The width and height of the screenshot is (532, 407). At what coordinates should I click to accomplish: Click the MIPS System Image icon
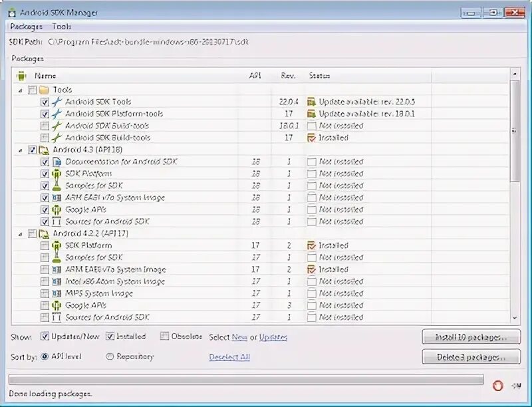(x=57, y=293)
